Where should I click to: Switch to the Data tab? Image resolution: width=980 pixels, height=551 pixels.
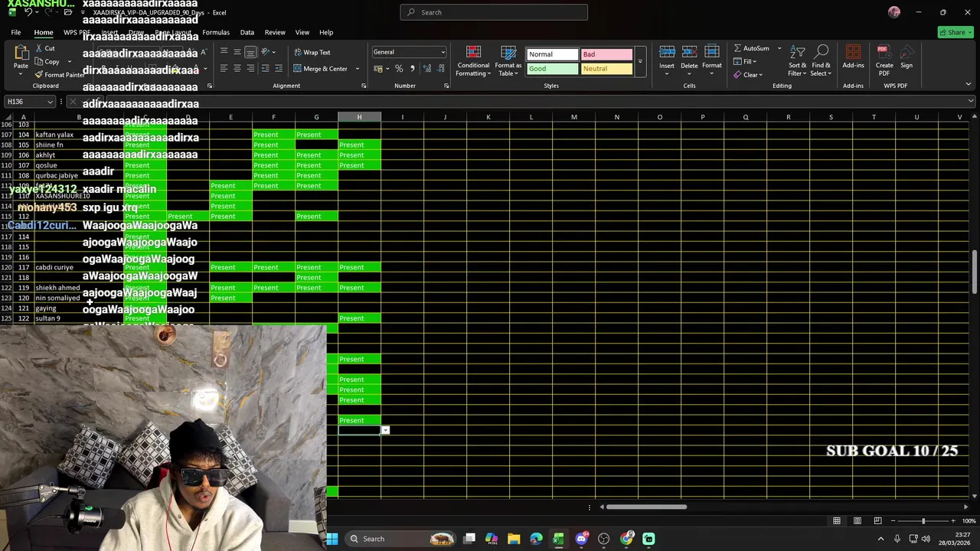click(x=247, y=32)
